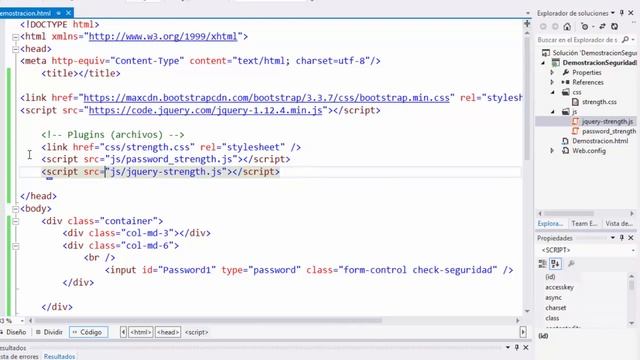Collapse the body tag outlining marker

(15, 209)
